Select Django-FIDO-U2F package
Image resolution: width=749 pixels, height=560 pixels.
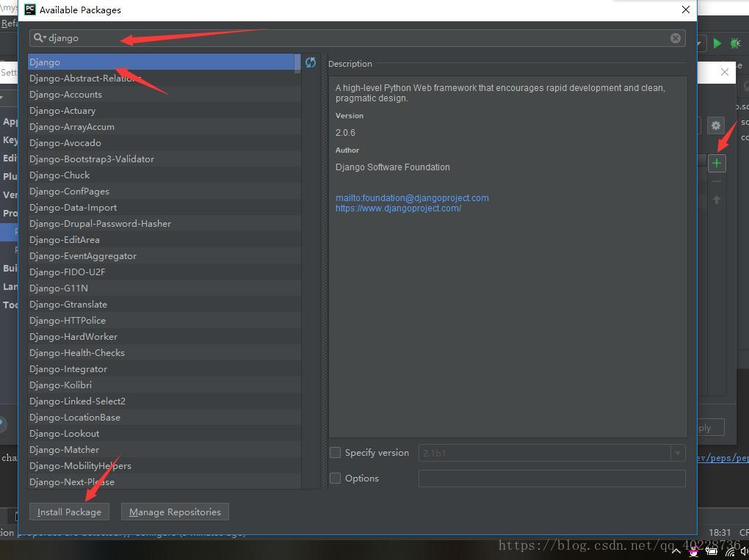(x=164, y=272)
